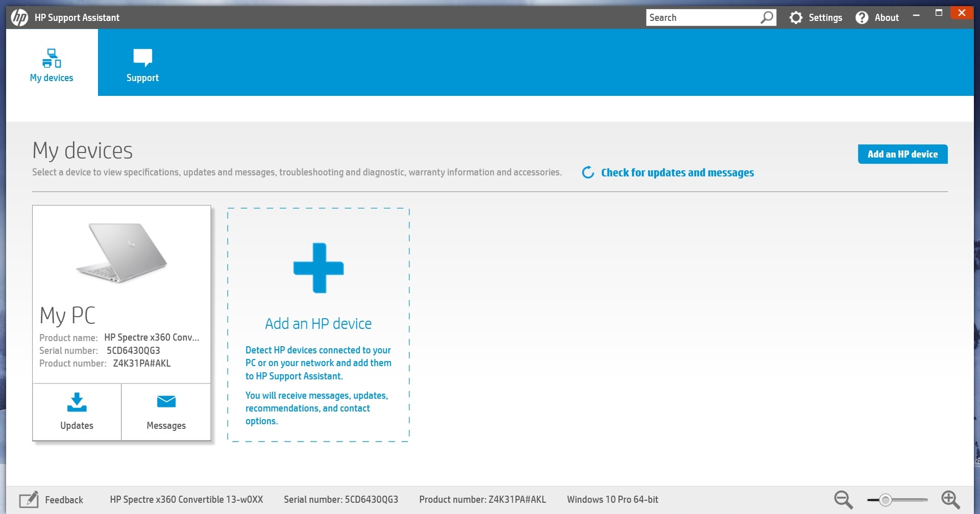Click the large blue plus icon
980x514 pixels.
[x=318, y=268]
